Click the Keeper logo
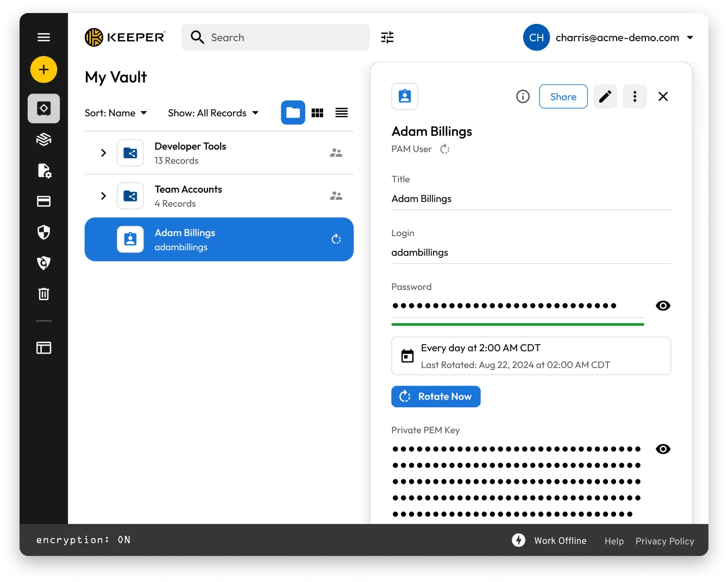 [125, 37]
